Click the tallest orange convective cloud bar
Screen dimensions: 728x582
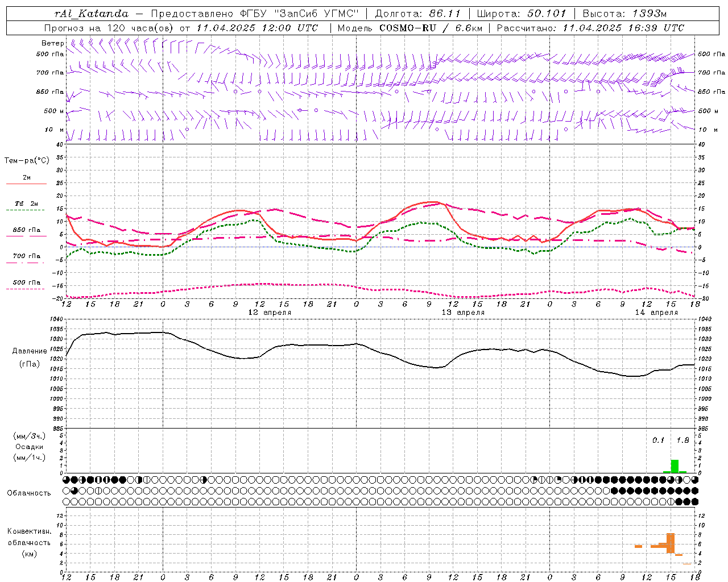pos(671,543)
